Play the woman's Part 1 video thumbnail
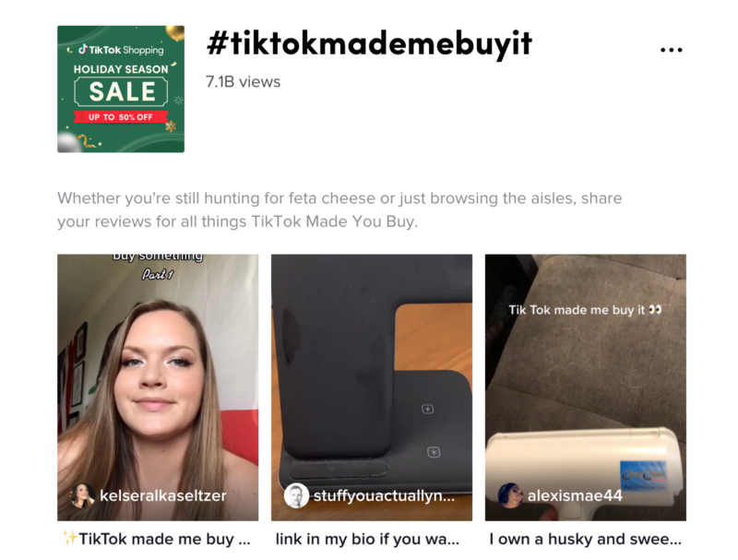The width and height of the screenshot is (738, 560). point(158,387)
